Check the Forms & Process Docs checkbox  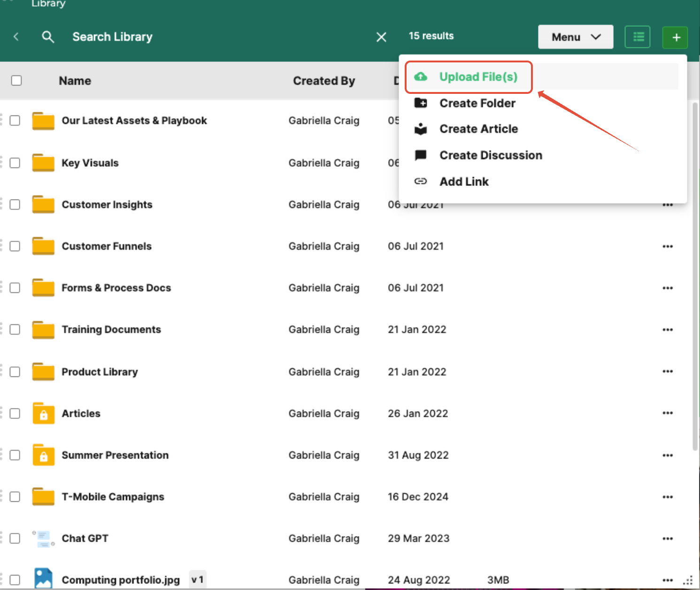pos(15,288)
